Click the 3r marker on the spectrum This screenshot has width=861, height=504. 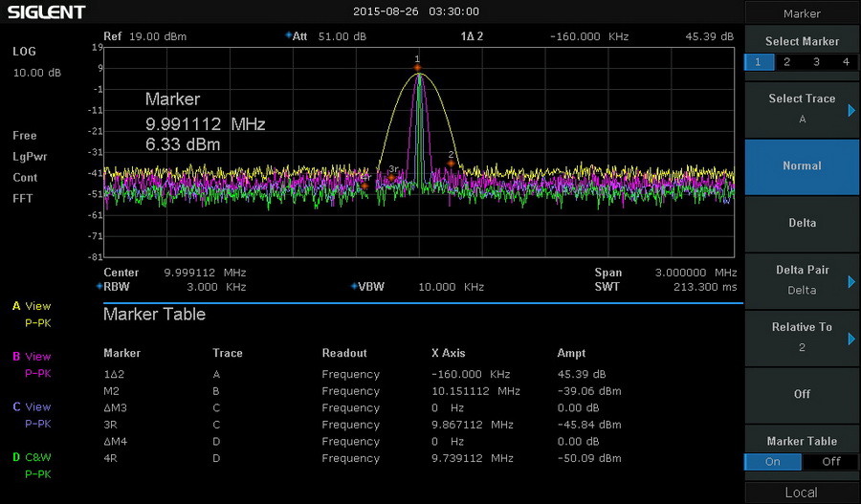pyautogui.click(x=391, y=177)
